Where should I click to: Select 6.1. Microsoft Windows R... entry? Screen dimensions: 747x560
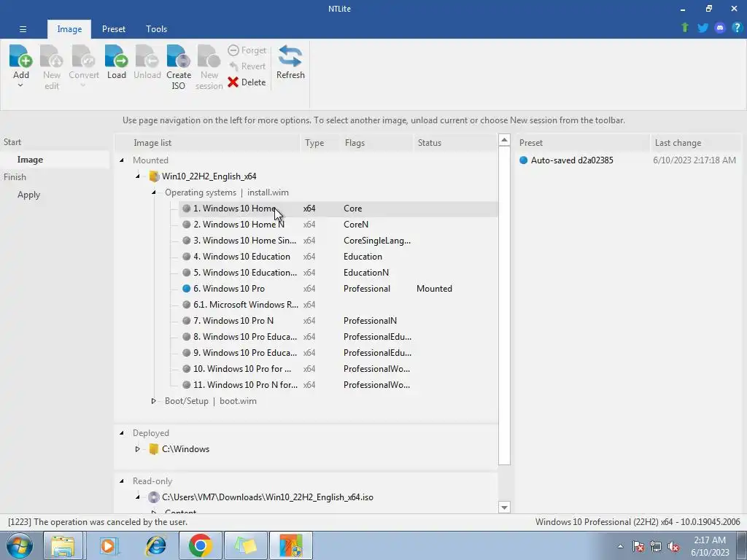338,305
